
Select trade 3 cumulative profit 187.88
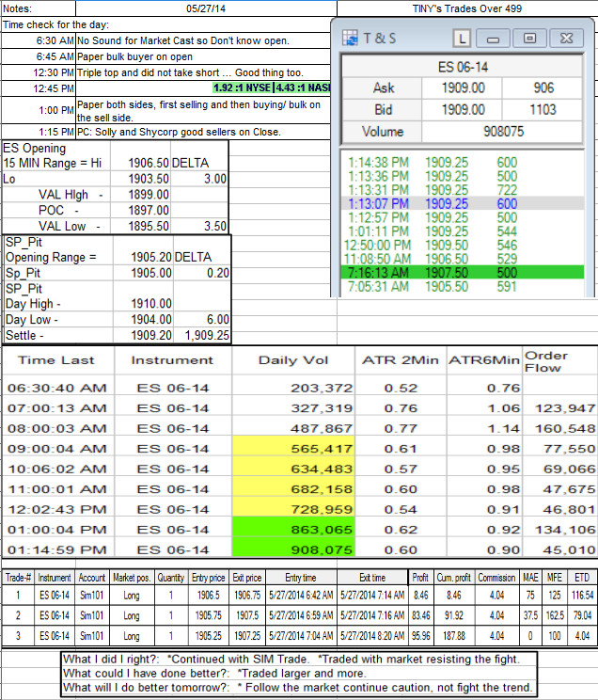point(453,636)
